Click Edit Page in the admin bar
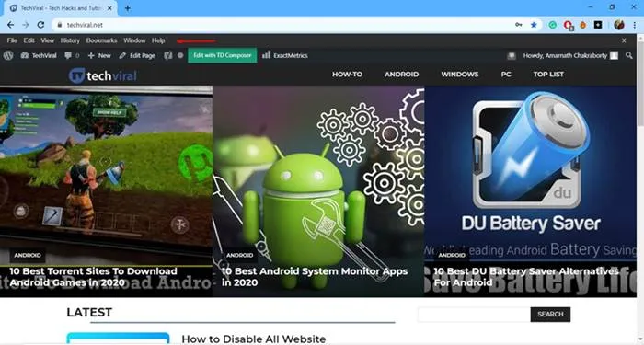The width and height of the screenshot is (644, 345). 137,55
